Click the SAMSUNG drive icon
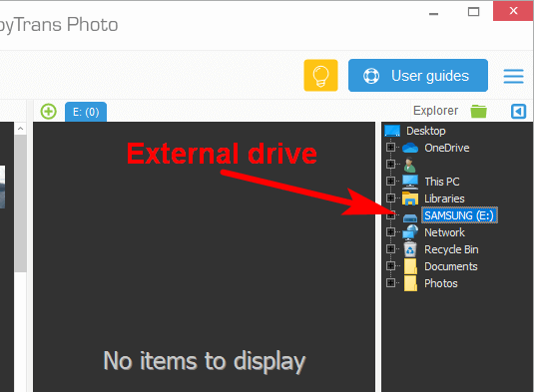This screenshot has height=392, width=534. click(x=410, y=217)
